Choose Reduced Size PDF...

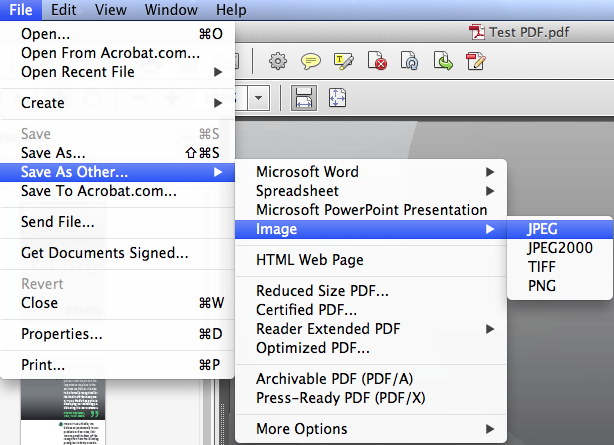click(371, 291)
